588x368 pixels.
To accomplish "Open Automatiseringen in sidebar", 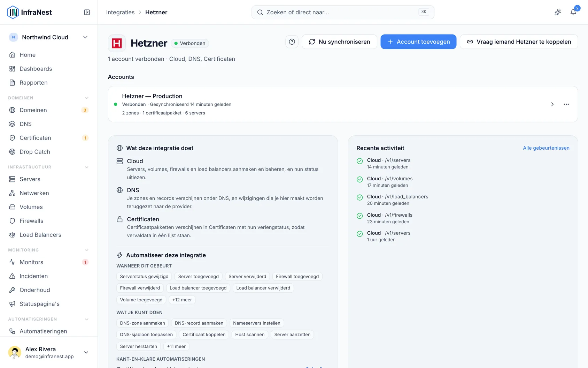I will pyautogui.click(x=49, y=331).
